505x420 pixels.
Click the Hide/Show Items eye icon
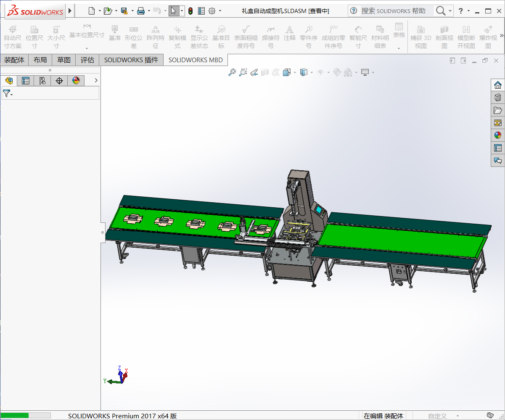pyautogui.click(x=320, y=73)
